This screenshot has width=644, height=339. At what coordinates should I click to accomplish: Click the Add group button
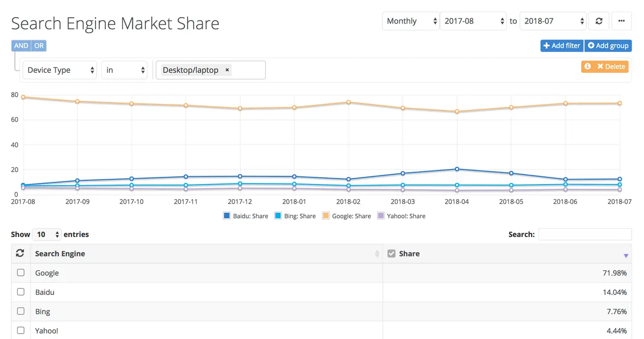point(608,46)
